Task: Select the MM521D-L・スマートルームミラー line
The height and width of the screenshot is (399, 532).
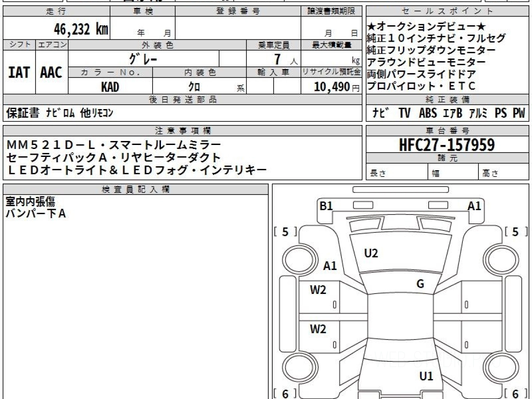Action: click(114, 145)
